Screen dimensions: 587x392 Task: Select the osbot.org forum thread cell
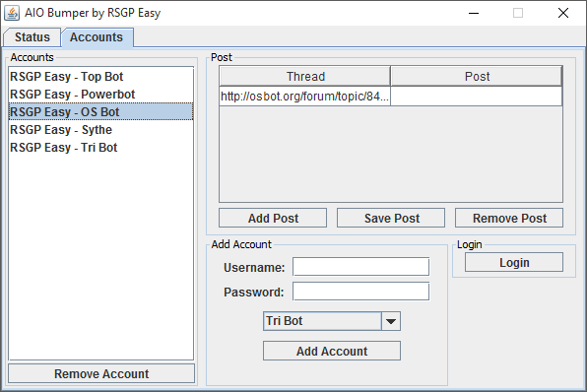coord(304,97)
